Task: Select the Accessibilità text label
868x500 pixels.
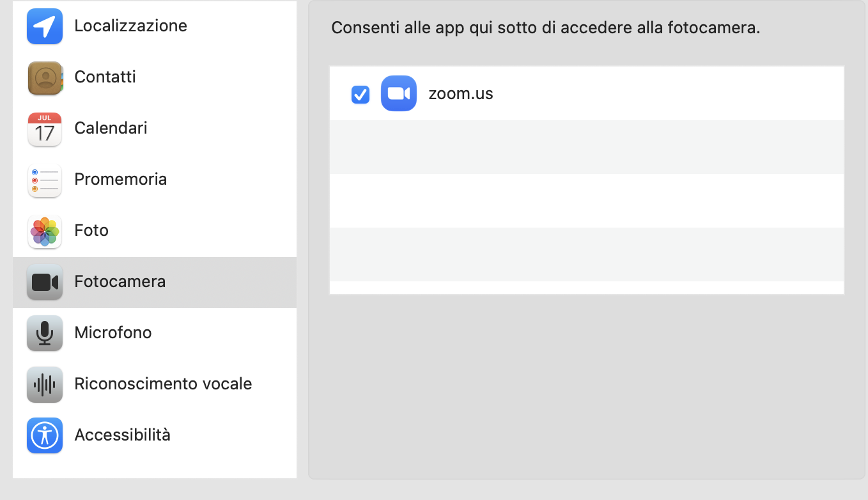Action: tap(122, 435)
